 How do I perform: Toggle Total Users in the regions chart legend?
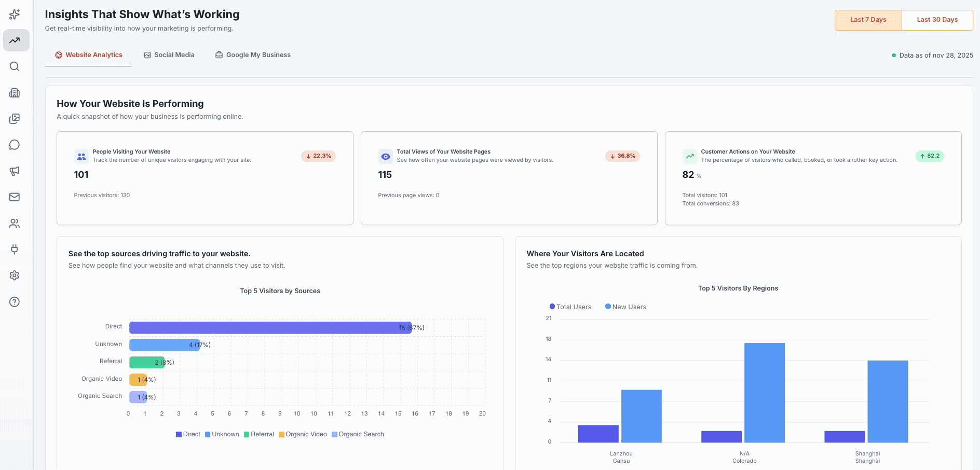click(570, 307)
